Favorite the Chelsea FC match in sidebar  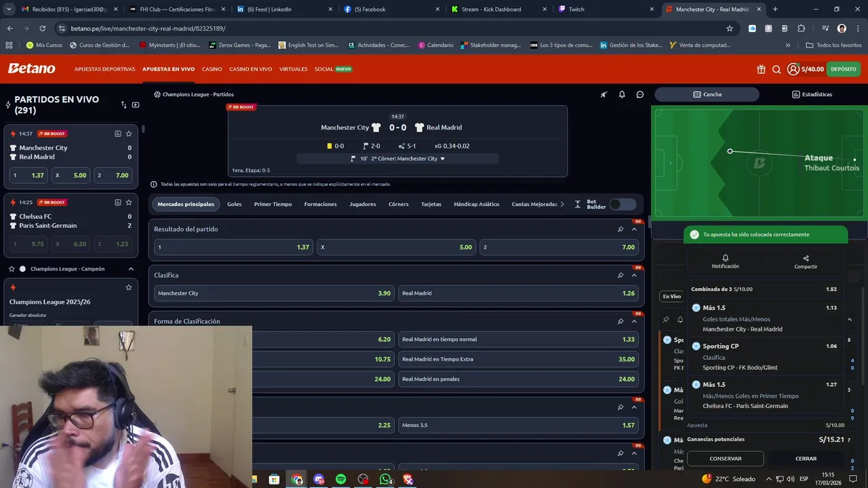[129, 202]
